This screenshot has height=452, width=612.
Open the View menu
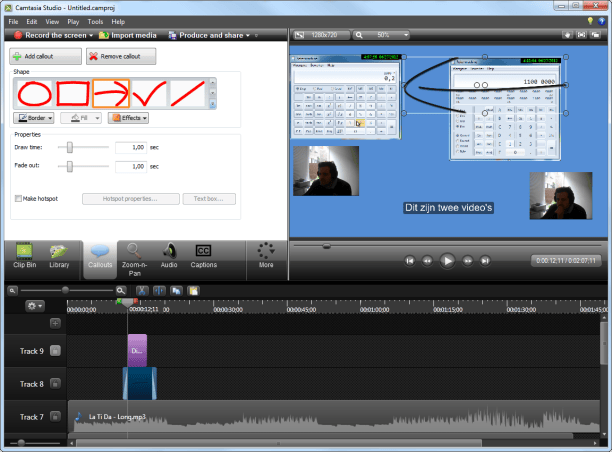tap(52, 22)
